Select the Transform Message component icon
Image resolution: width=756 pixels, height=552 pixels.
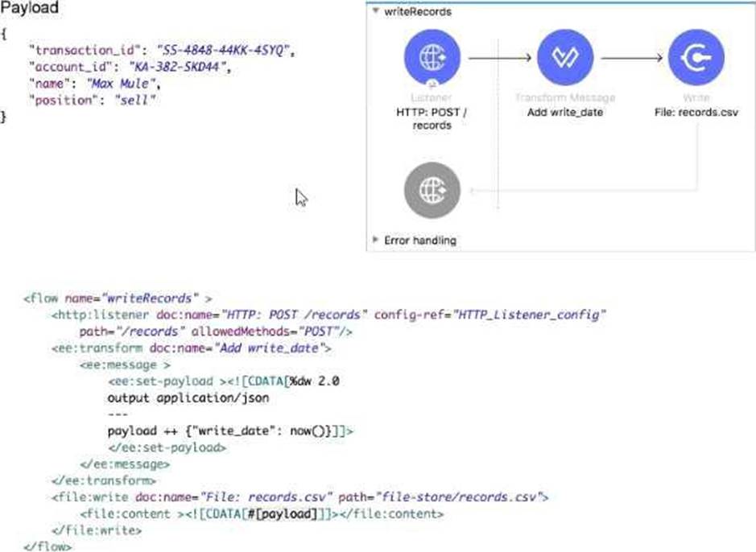[x=564, y=59]
